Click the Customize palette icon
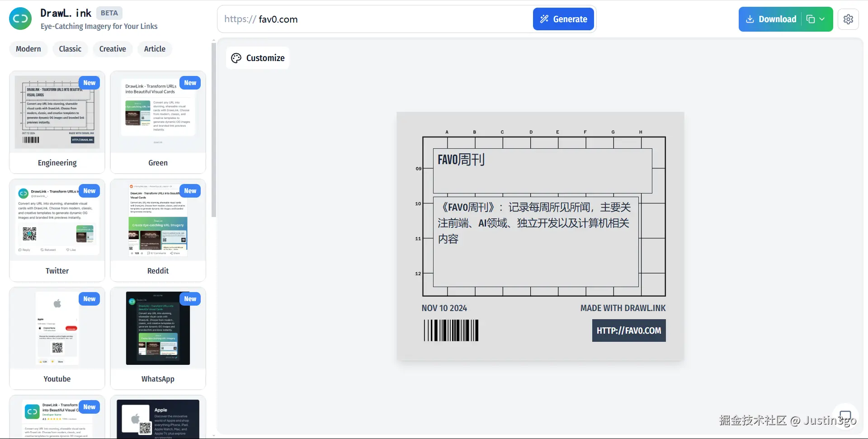This screenshot has width=868, height=439. coord(236,58)
